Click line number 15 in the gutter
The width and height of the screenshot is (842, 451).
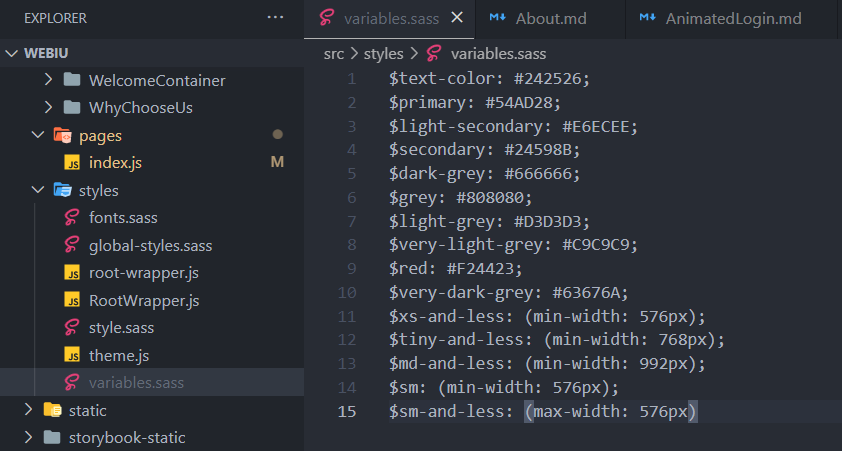point(347,411)
